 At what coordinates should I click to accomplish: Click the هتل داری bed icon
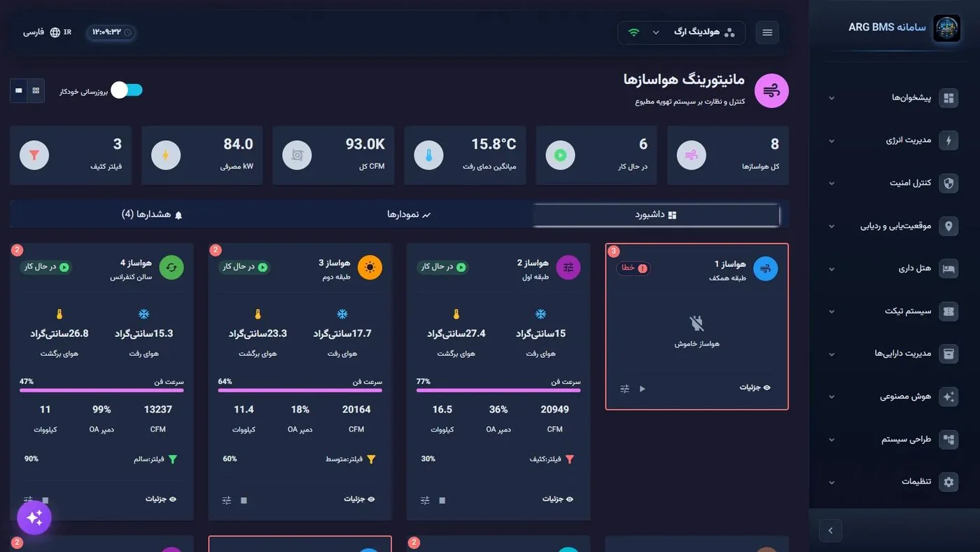point(948,269)
